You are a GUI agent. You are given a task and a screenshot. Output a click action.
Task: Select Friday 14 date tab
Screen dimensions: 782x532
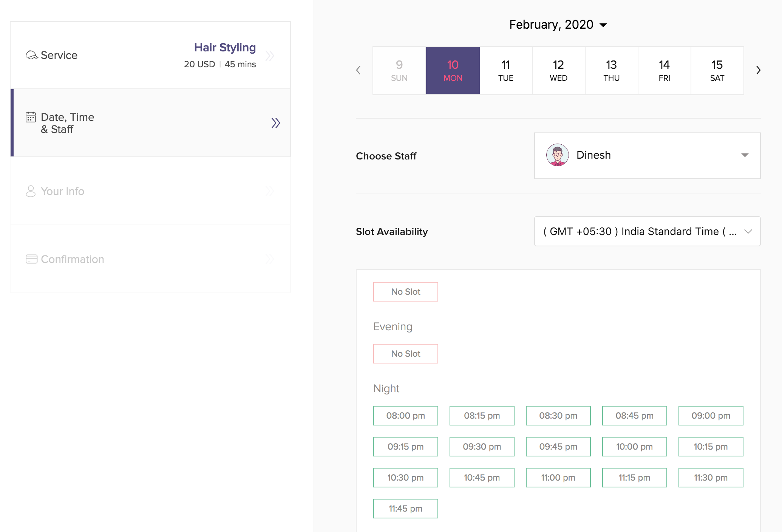pyautogui.click(x=664, y=70)
